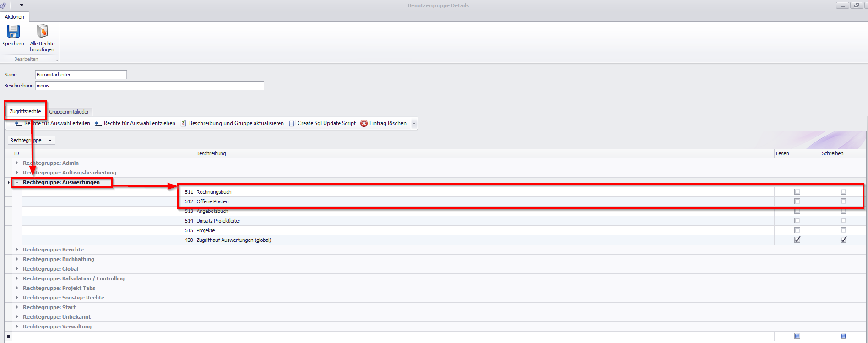The height and width of the screenshot is (343, 868).
Task: Click the Speichern disk icon
Action: [x=13, y=31]
